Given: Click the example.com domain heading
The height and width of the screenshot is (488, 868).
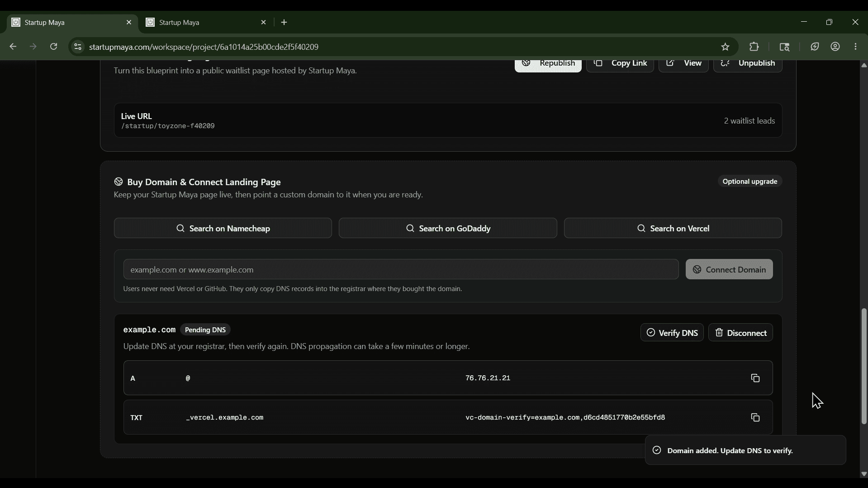Looking at the screenshot, I should pos(149,330).
